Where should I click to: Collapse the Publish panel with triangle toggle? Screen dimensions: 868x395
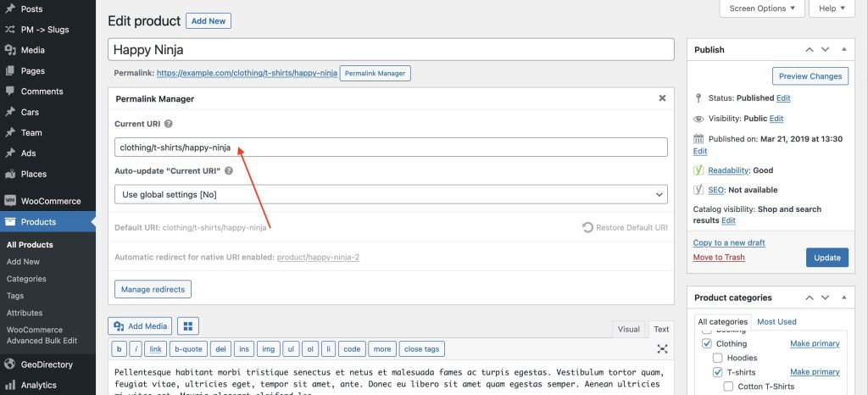[844, 50]
